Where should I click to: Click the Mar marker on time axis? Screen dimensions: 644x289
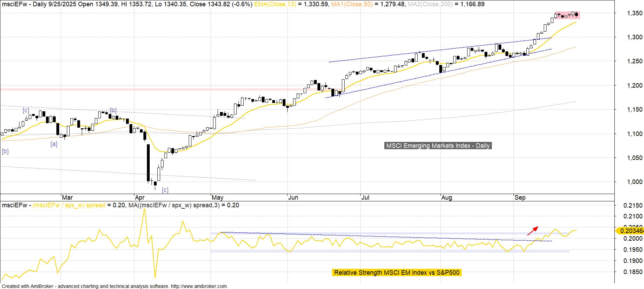click(x=67, y=198)
